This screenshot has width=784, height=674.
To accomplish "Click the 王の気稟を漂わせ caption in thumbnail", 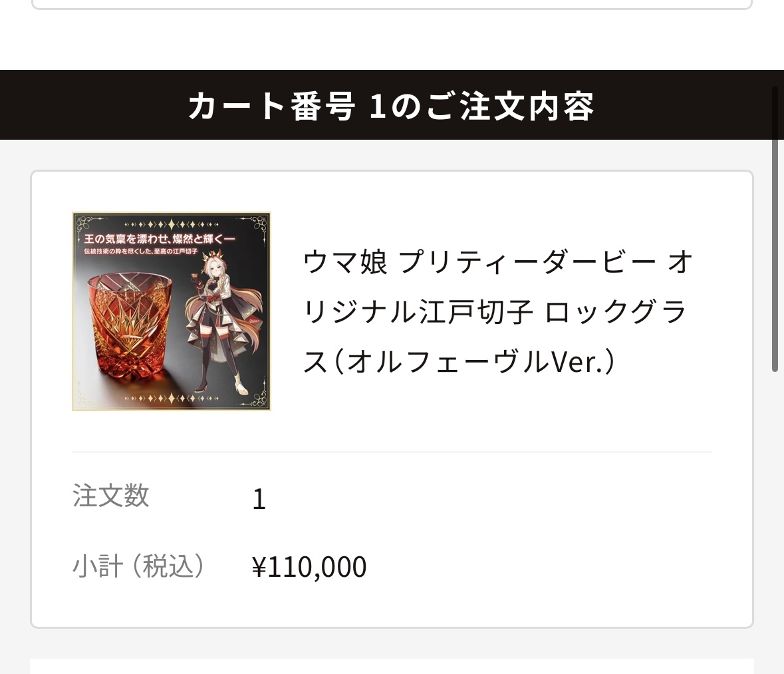I will tap(159, 238).
